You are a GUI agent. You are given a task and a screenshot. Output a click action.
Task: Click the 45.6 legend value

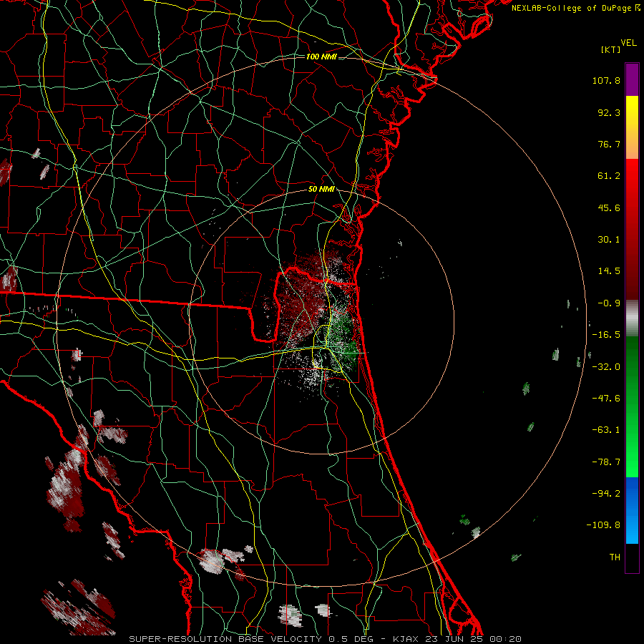(609, 208)
